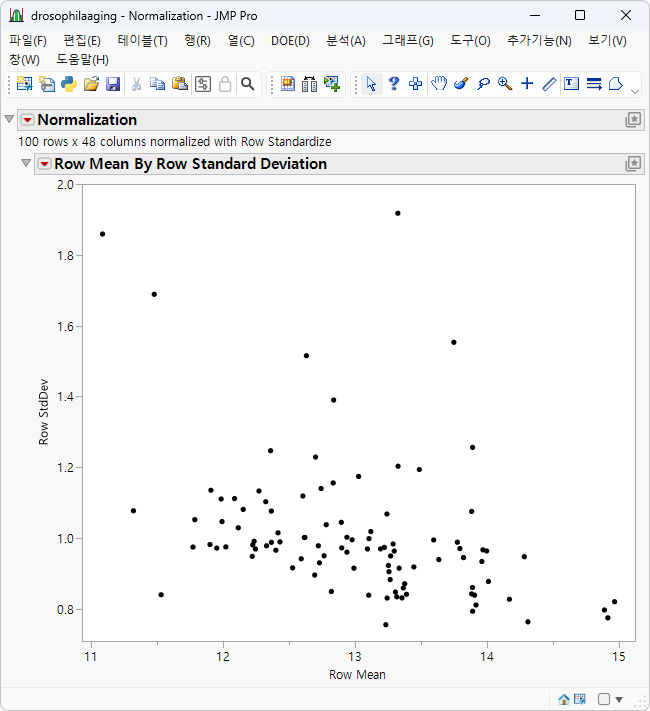Open the 분석(A) menu

[x=346, y=41]
